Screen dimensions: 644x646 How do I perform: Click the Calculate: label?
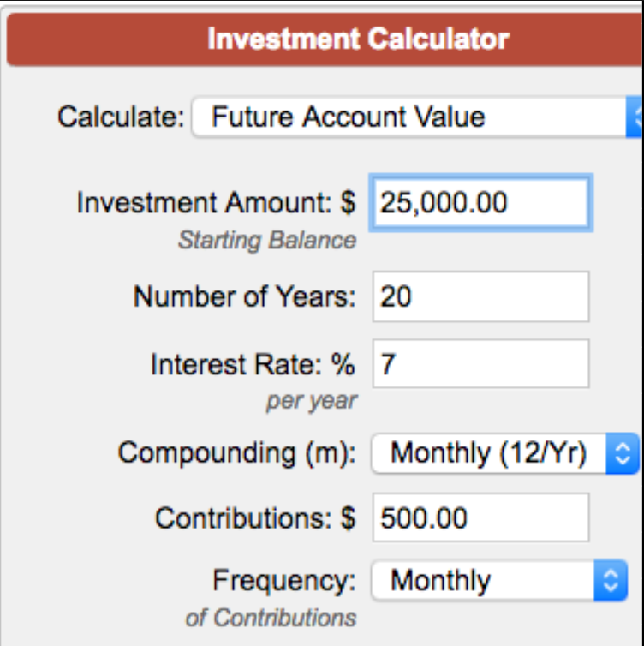pos(120,117)
